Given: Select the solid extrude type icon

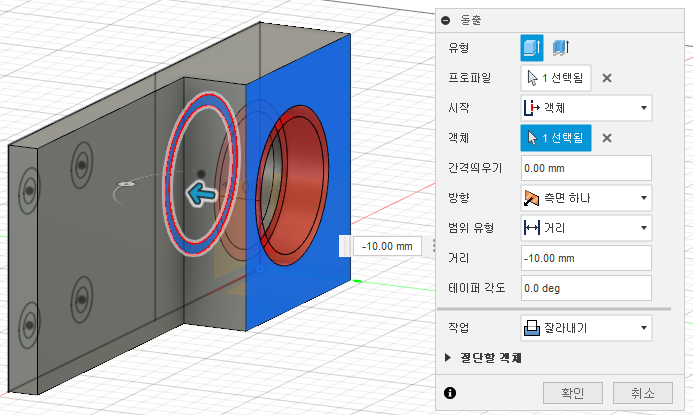Looking at the screenshot, I should [x=532, y=48].
